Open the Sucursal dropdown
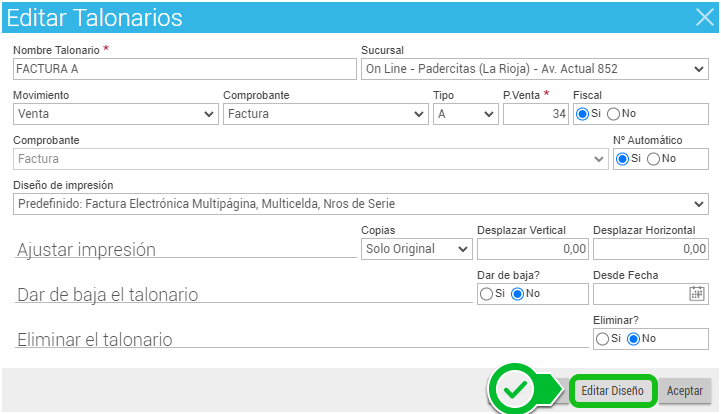Viewport: 721px width, 414px height. click(533, 69)
